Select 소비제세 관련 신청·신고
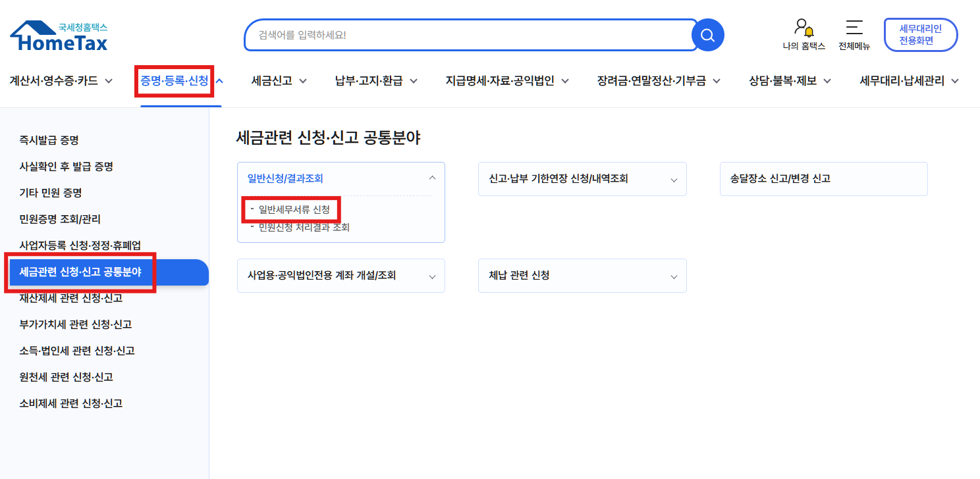 (x=71, y=403)
